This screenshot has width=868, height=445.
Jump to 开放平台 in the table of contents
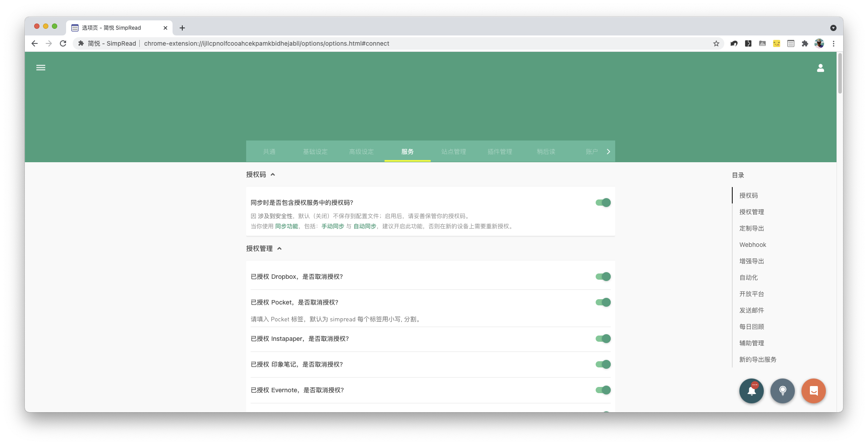[x=752, y=294]
